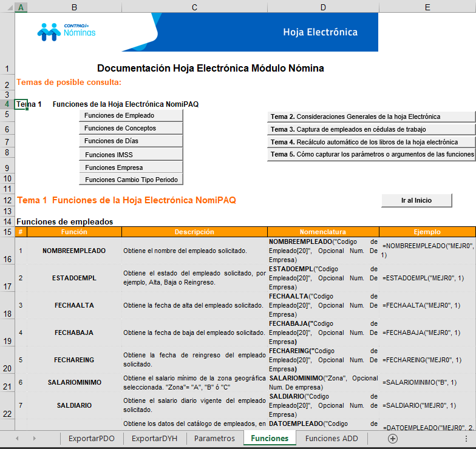Click the sheet tab scroll-left arrow
This screenshot has height=449, width=476.
point(17,438)
